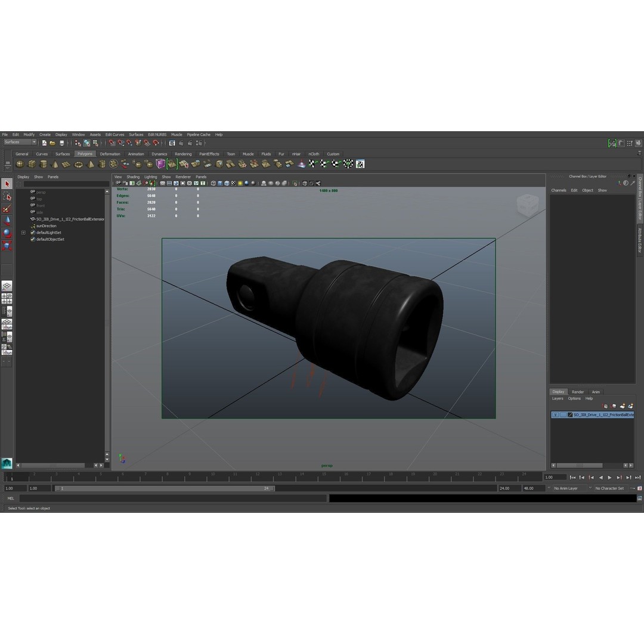Toggle viewport wireframe cube shading icon
644x644 pixels.
[213, 183]
